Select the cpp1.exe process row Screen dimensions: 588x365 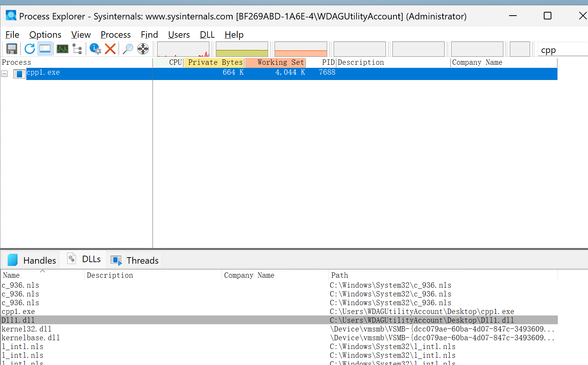pos(279,74)
